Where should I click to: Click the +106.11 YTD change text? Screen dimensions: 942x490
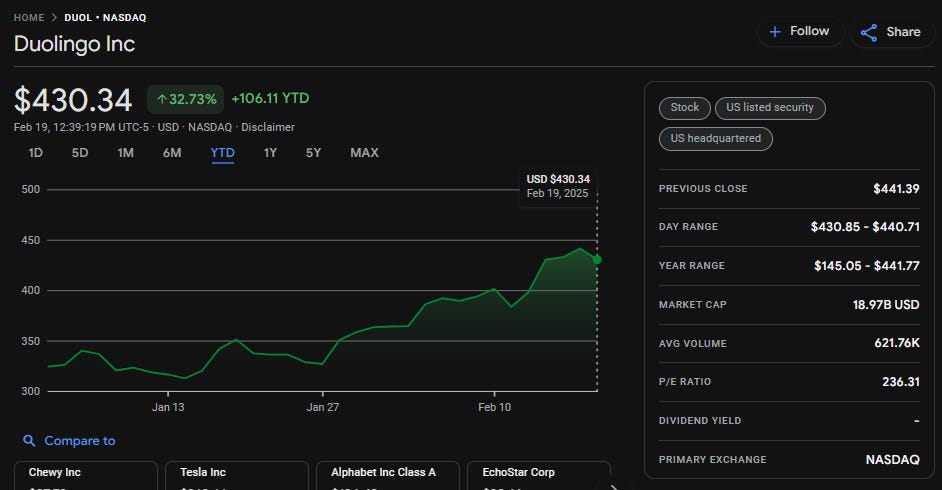[270, 98]
